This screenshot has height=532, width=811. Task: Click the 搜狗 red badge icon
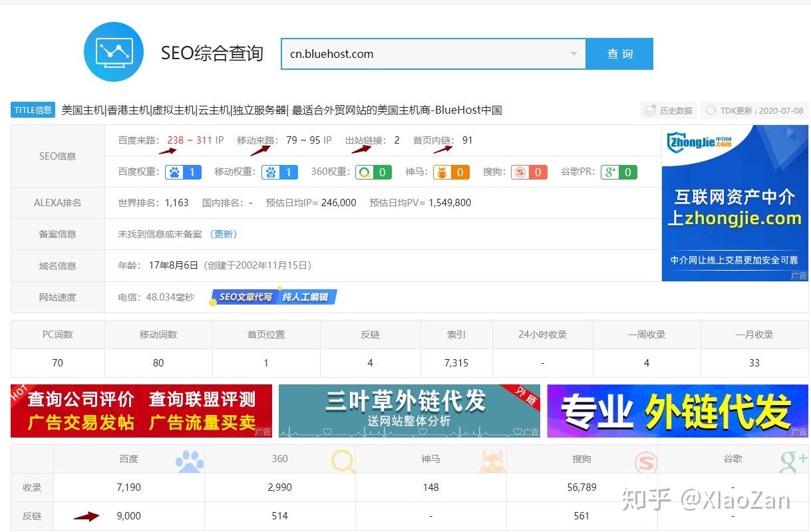529,172
